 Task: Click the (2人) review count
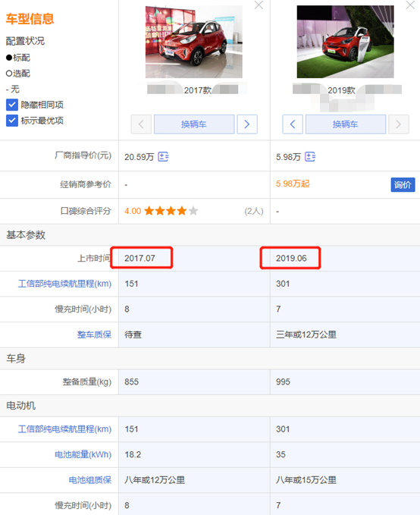(254, 211)
